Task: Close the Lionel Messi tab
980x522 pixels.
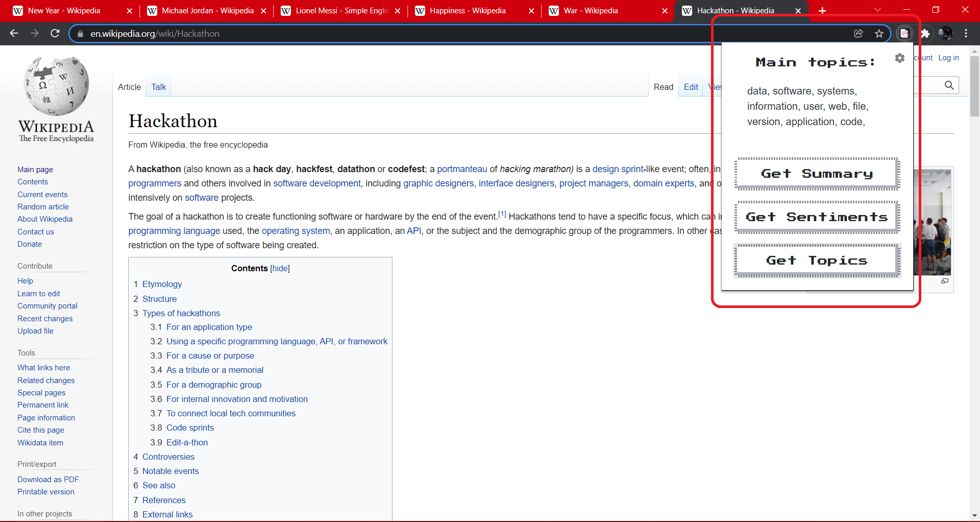Action: tap(397, 11)
